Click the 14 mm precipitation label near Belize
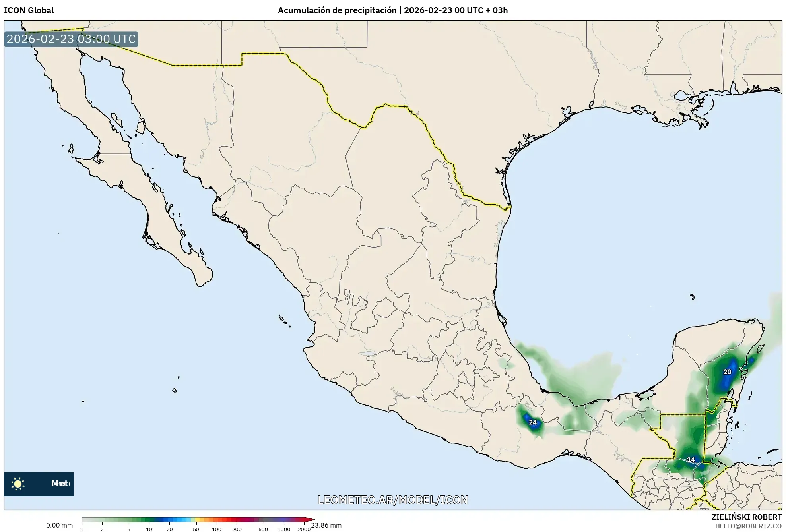 point(691,460)
